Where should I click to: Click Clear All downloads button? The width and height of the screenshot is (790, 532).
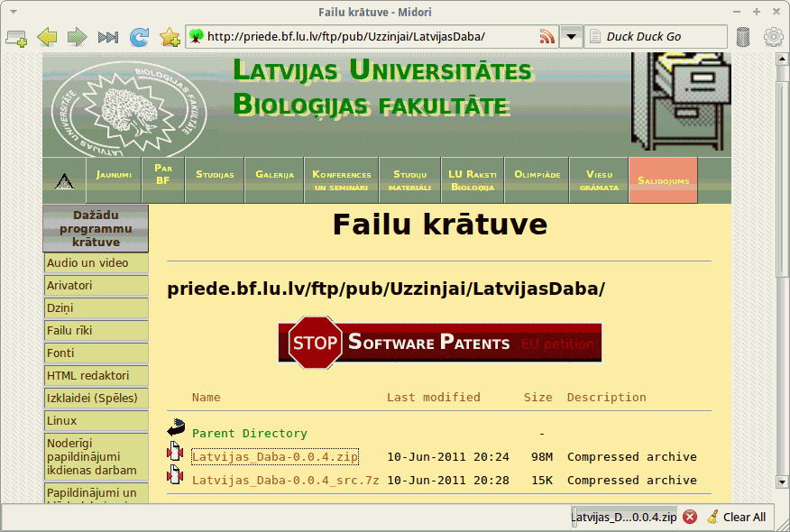pyautogui.click(x=736, y=518)
